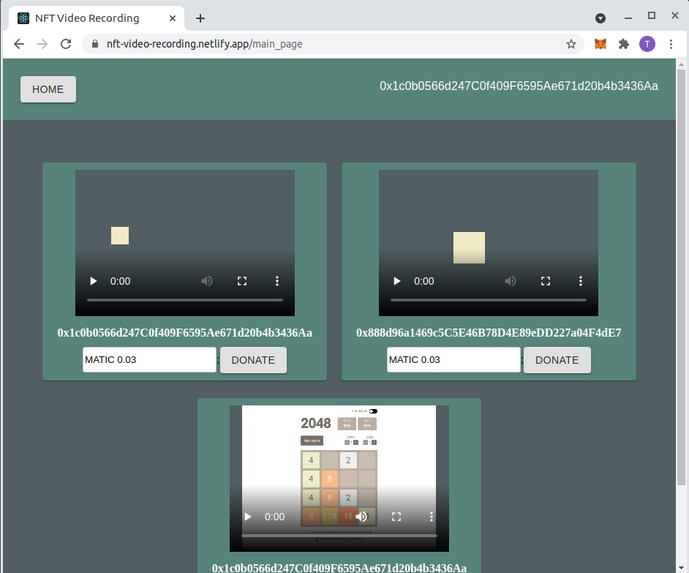This screenshot has width=689, height=573.
Task: Click the tab search circle arrow icon
Action: pos(600,18)
